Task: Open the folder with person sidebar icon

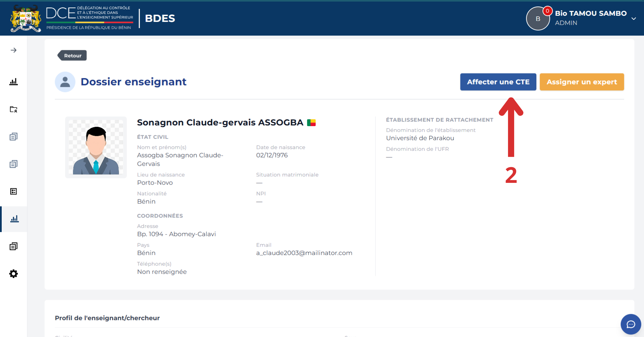Action: point(13,109)
